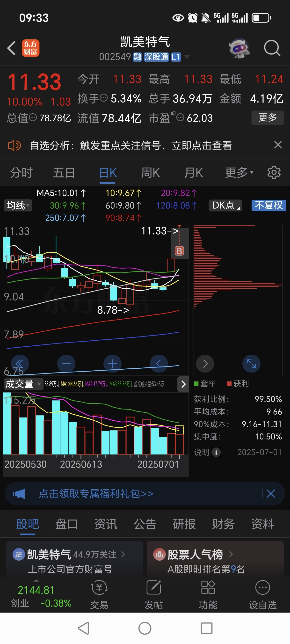Advance chip distribution with right arrow
Viewport: 290px width, 644px height.
[205, 364]
